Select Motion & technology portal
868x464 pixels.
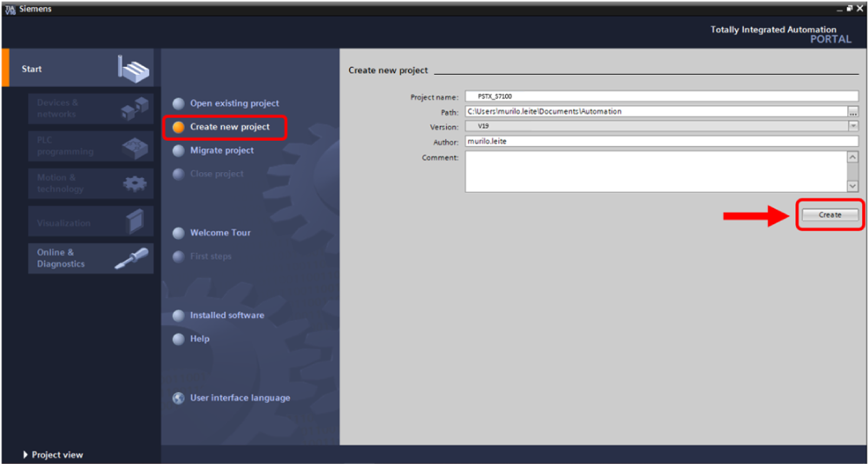click(91, 183)
